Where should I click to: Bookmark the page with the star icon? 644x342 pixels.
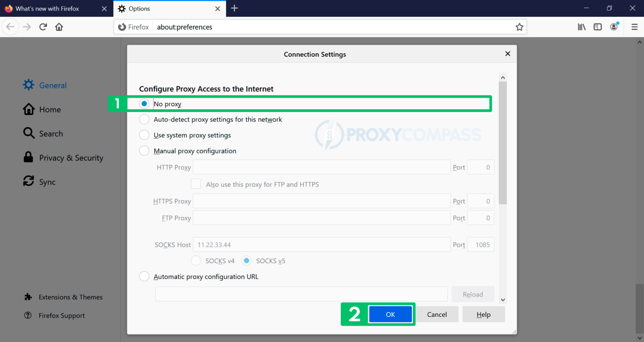[519, 26]
